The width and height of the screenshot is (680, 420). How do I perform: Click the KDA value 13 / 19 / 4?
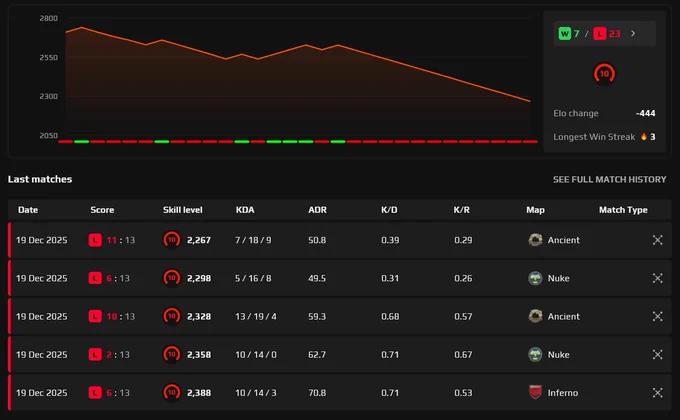point(256,316)
